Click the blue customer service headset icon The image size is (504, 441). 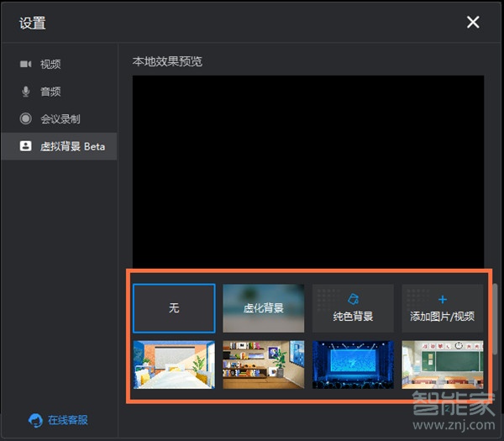[35, 420]
